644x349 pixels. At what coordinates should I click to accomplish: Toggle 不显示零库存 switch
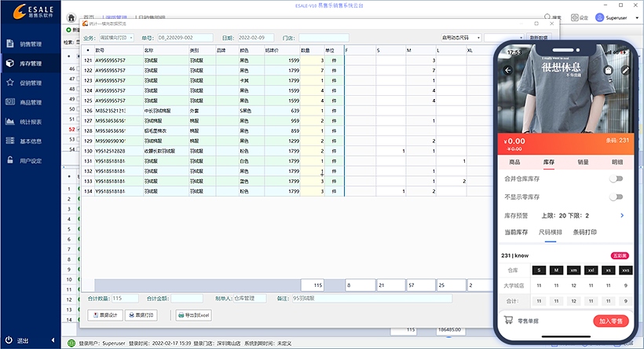pyautogui.click(x=618, y=197)
